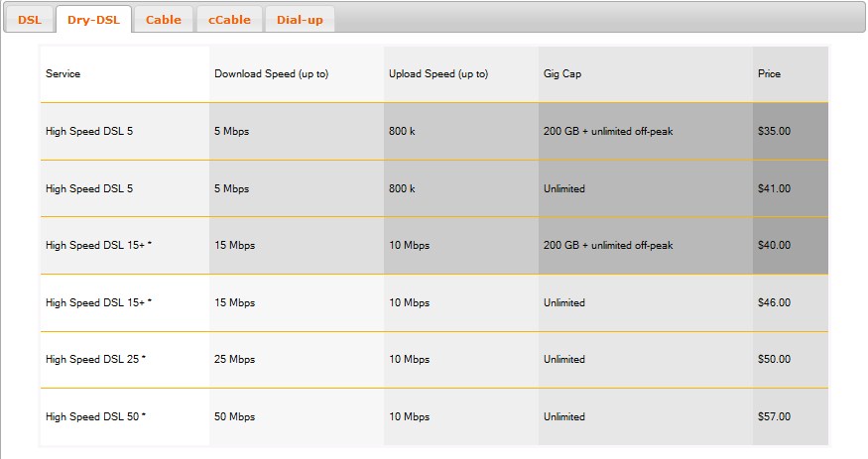Select the Dry-DSL tab
The width and height of the screenshot is (868, 459).
coord(93,20)
